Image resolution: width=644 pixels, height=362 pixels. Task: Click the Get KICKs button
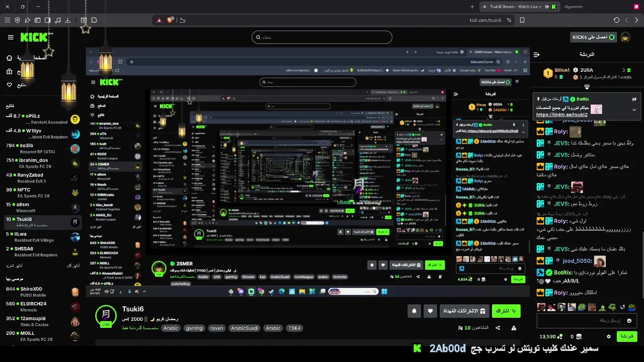click(594, 37)
